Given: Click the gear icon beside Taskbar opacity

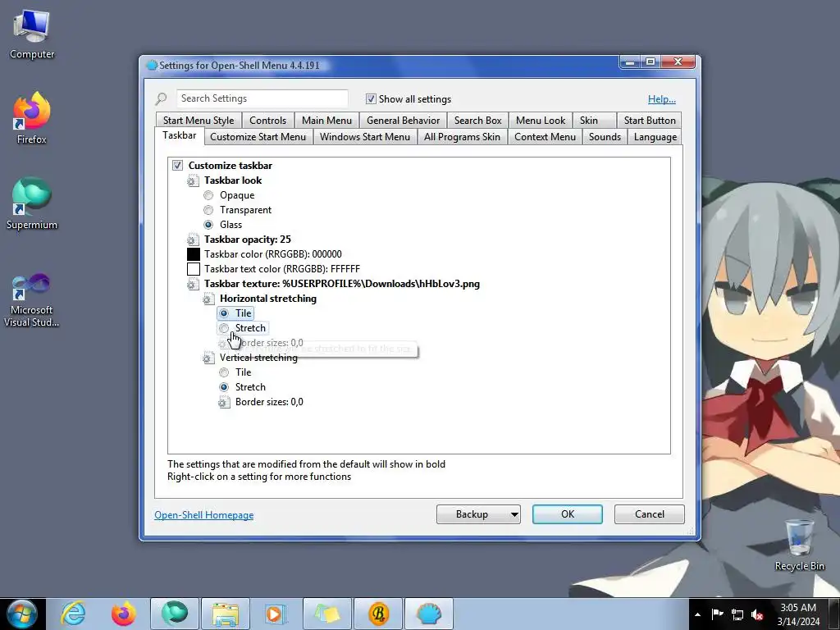Looking at the screenshot, I should click(x=193, y=240).
